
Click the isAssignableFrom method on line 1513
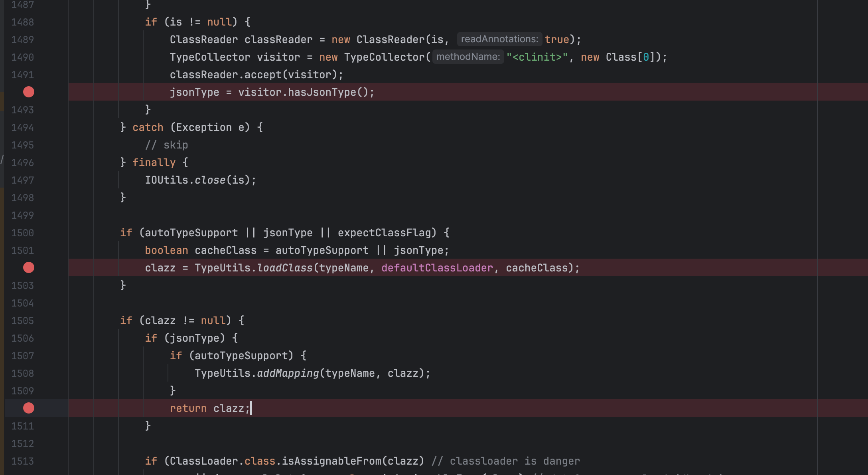332,461
